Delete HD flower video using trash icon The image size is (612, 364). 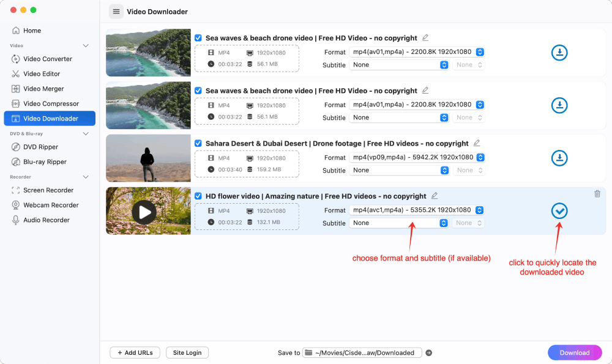click(x=597, y=193)
